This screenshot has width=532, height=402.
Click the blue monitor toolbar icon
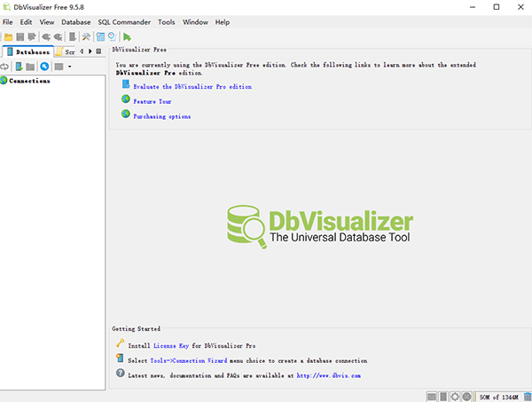click(112, 36)
